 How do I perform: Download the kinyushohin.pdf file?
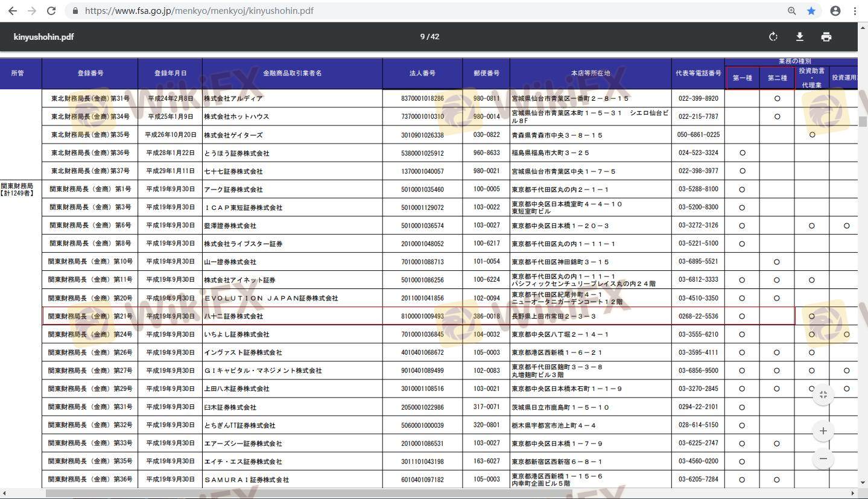pos(800,37)
